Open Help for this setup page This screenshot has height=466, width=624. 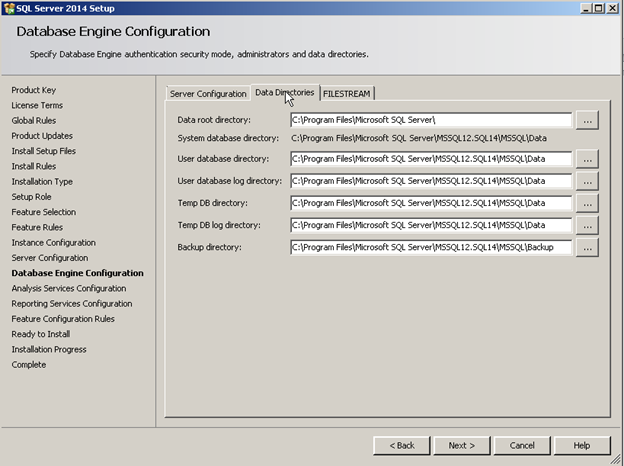[x=582, y=445]
